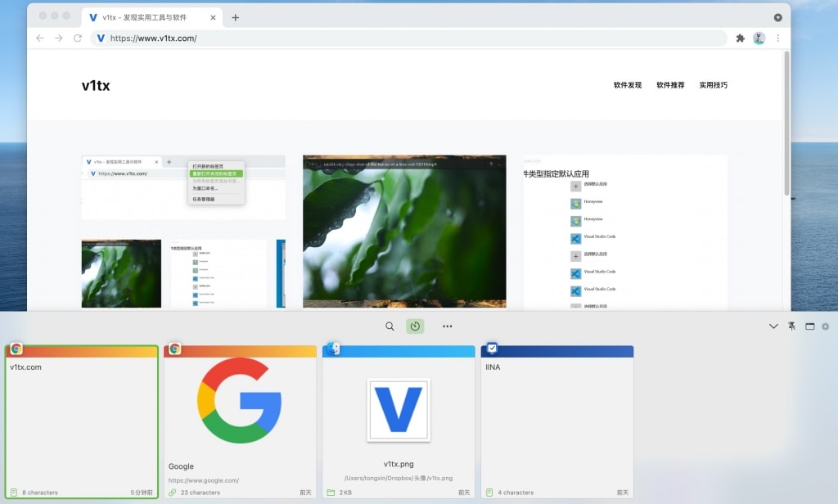Click the "2 KB" size label
This screenshot has height=504, width=838.
(345, 493)
